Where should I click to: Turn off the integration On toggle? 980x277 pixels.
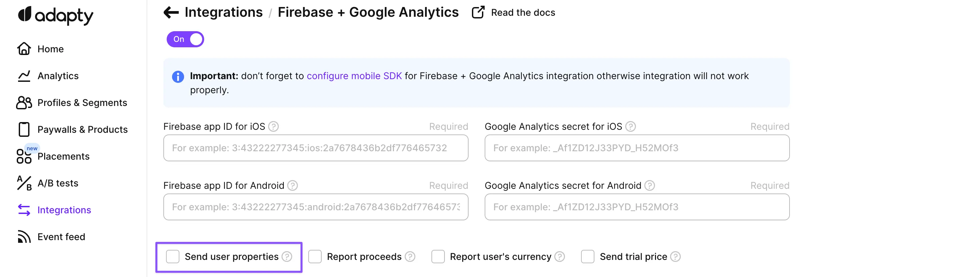[x=185, y=39]
